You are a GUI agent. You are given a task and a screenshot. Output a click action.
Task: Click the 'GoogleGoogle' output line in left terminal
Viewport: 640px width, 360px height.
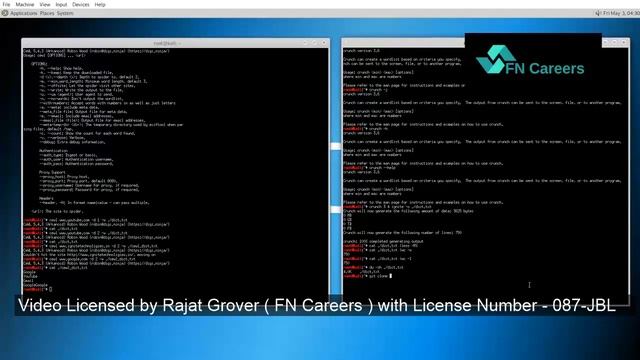[x=36, y=285]
